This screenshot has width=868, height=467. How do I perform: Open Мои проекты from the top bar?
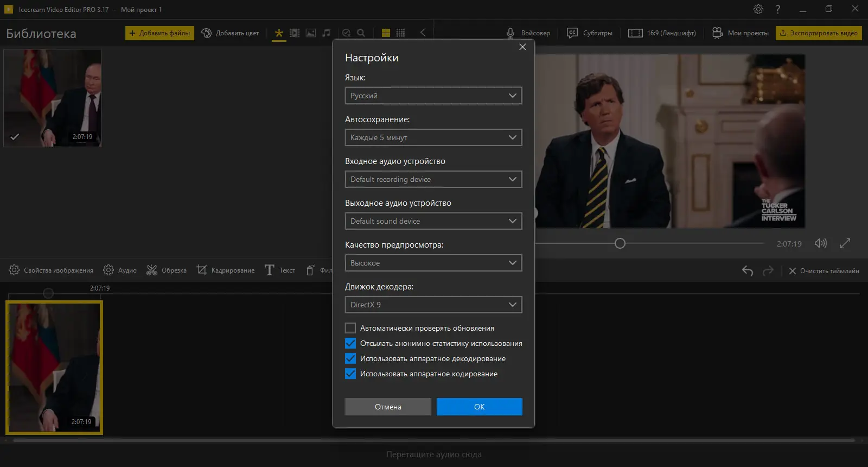pyautogui.click(x=741, y=33)
